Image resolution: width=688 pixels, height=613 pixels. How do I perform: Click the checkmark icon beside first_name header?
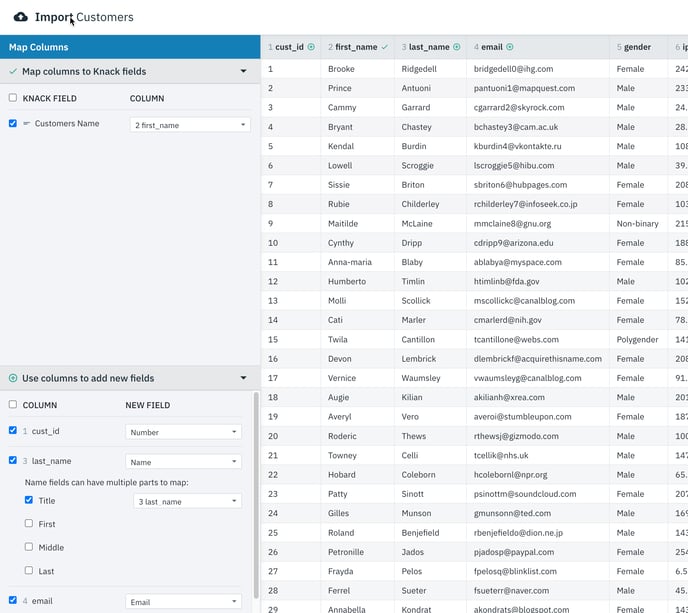pos(385,47)
